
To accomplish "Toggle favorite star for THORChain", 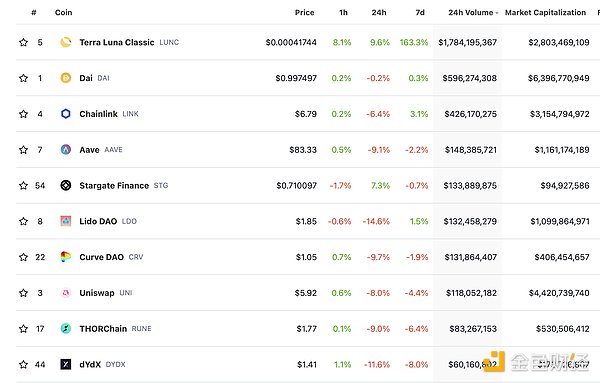I will pos(23,329).
